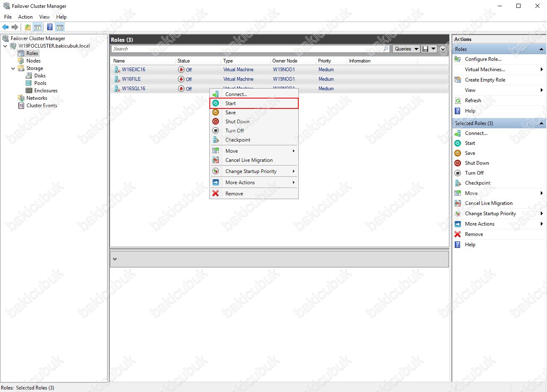Expand the details pane chevron
This screenshot has width=547, height=392.
pyautogui.click(x=115, y=259)
